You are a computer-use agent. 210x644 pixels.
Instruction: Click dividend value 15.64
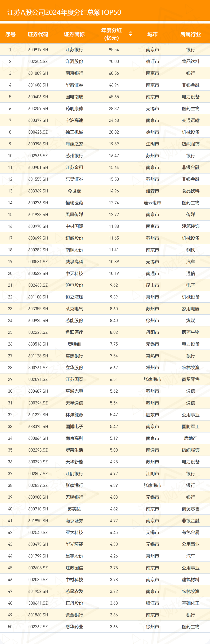114,168
